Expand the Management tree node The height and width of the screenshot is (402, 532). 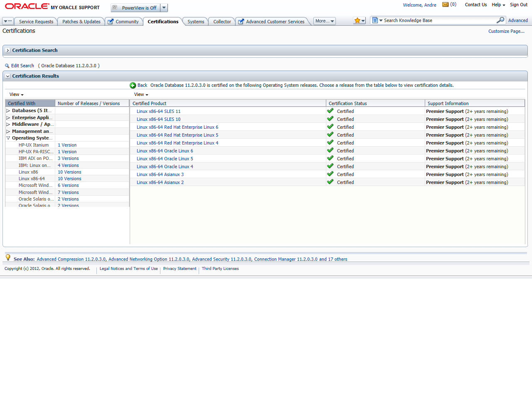click(8, 131)
